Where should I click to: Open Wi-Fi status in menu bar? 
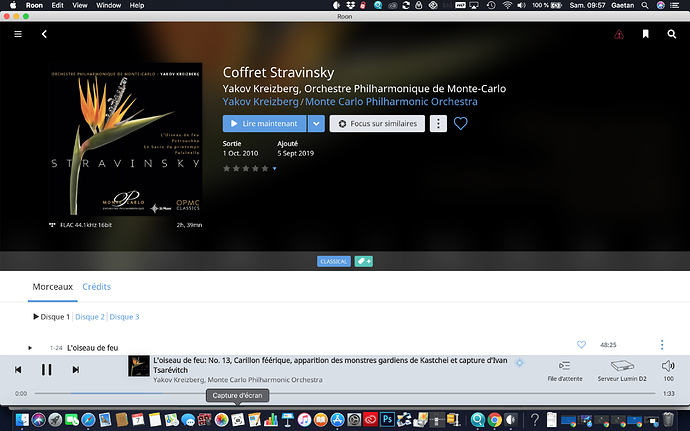click(x=507, y=5)
